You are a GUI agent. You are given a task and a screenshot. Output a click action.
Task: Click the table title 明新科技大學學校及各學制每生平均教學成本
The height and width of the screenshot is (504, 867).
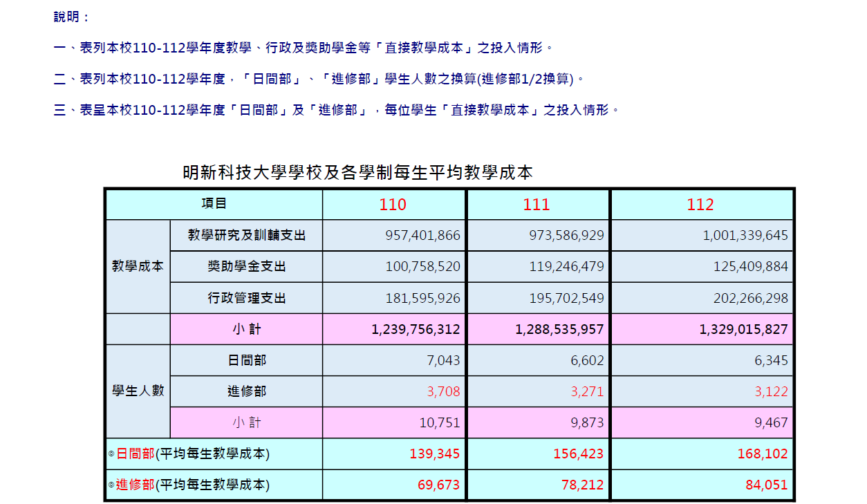pyautogui.click(x=357, y=173)
